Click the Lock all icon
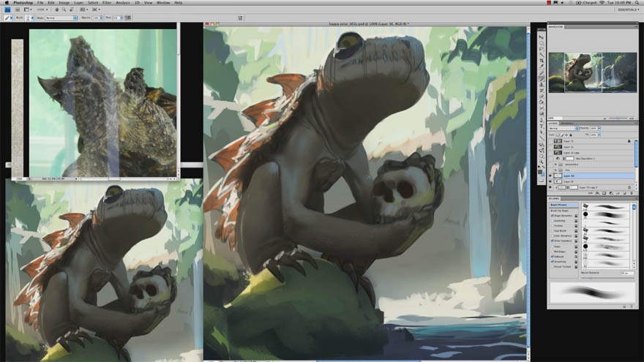 pyautogui.click(x=571, y=135)
